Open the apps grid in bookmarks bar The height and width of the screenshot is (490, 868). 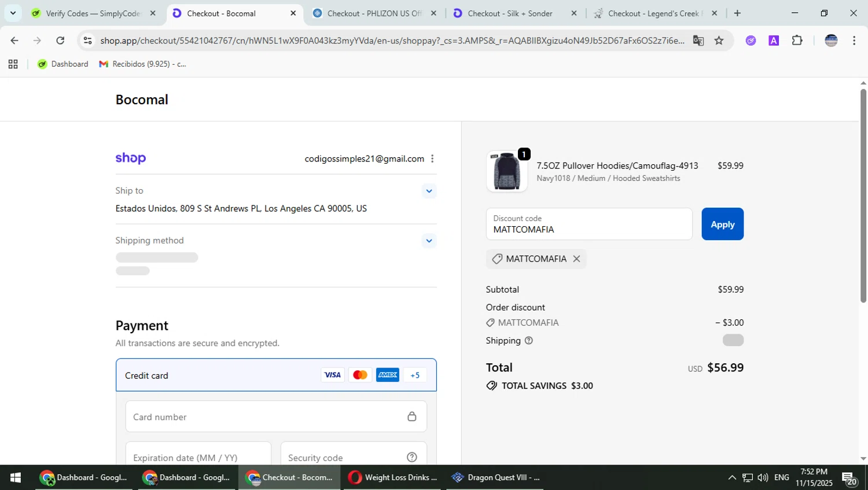[x=13, y=64]
